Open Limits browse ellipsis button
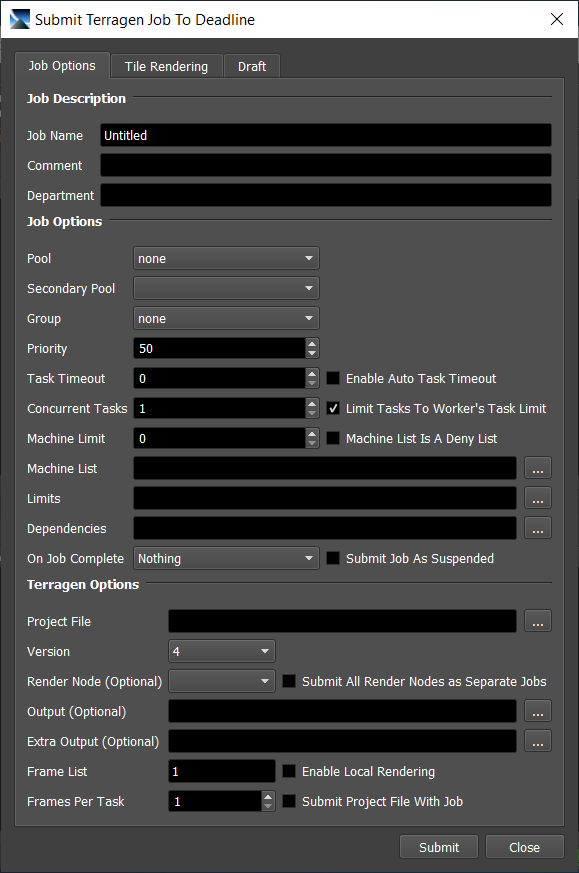This screenshot has width=579, height=873. click(x=538, y=498)
